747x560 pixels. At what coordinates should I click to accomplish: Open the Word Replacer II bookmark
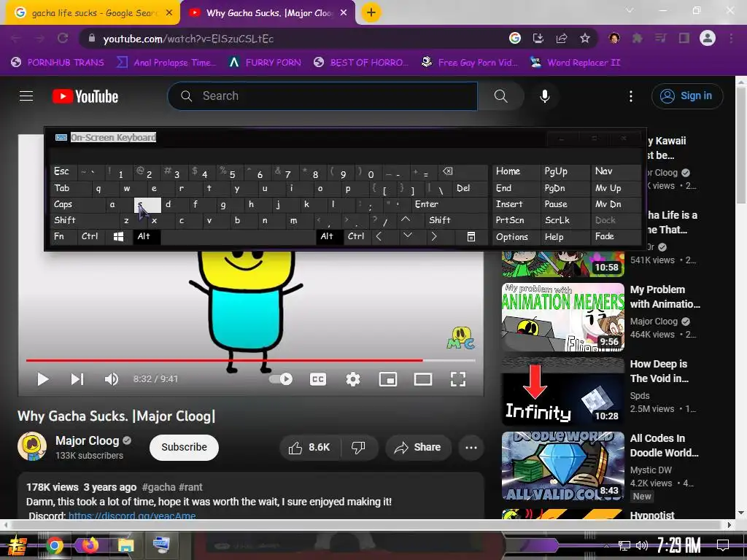[x=575, y=63]
